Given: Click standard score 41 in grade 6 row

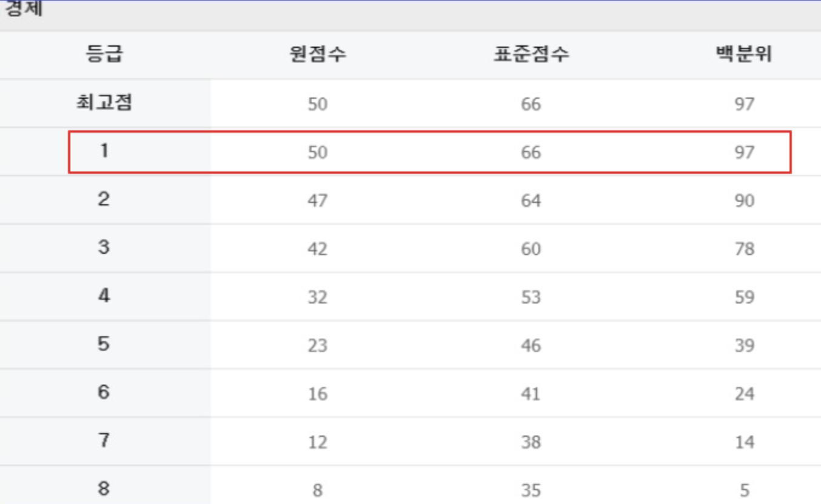Looking at the screenshot, I should point(531,394).
